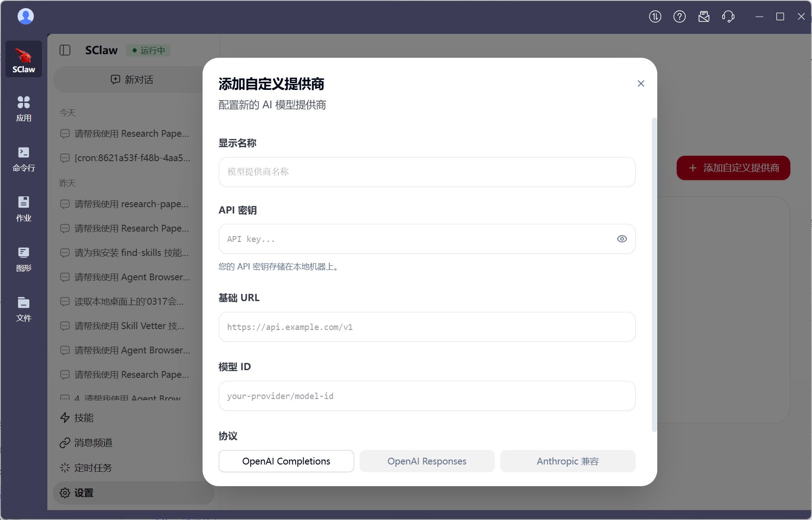Open the 图形 graphics section
The image size is (812, 520).
(23, 259)
